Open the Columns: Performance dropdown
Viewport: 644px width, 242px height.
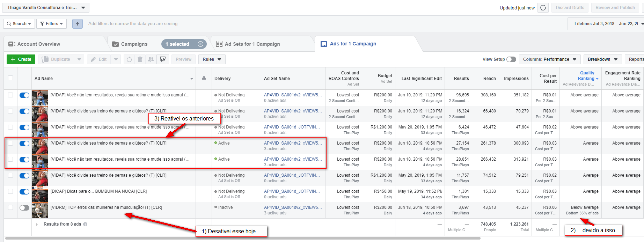click(x=549, y=59)
